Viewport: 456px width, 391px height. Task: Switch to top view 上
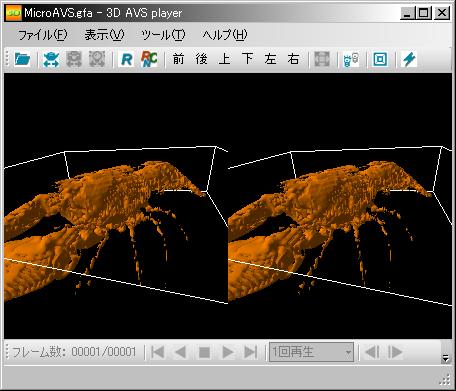pos(224,59)
